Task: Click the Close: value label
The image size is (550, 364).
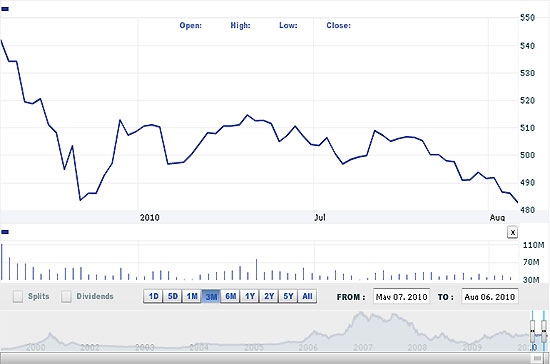Action: (x=338, y=26)
